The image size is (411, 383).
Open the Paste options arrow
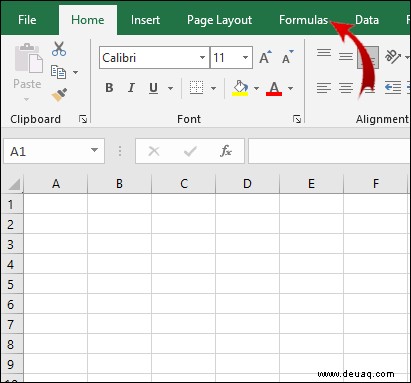(x=27, y=99)
